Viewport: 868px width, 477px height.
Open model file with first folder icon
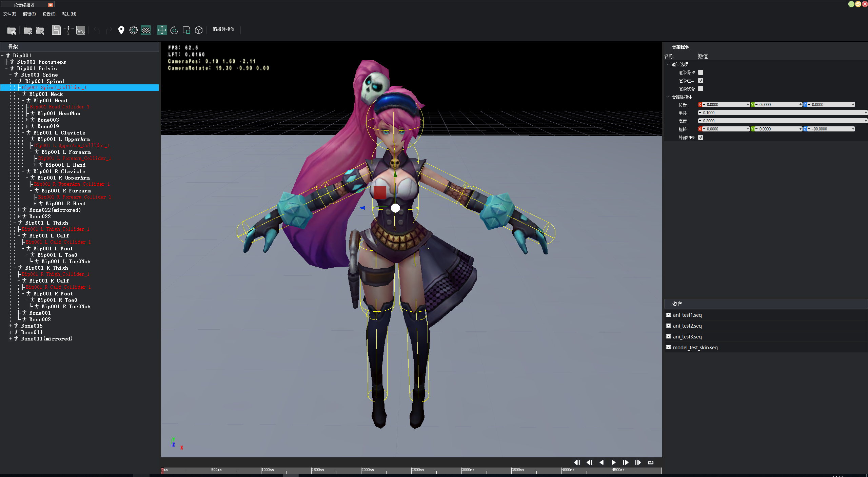(x=12, y=30)
